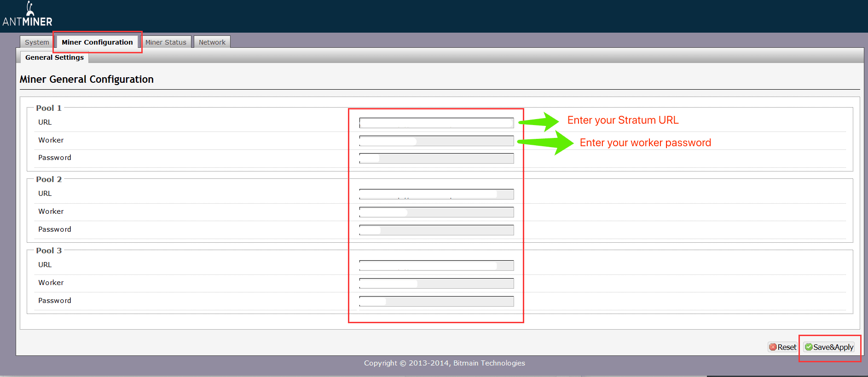Open the System tab
Viewport: 868px width, 377px height.
pyautogui.click(x=37, y=42)
